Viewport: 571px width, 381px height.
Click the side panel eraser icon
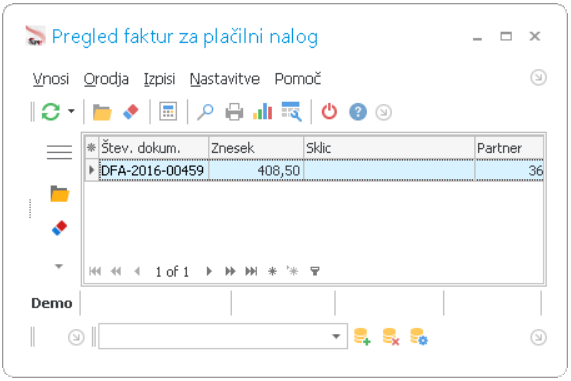[60, 228]
